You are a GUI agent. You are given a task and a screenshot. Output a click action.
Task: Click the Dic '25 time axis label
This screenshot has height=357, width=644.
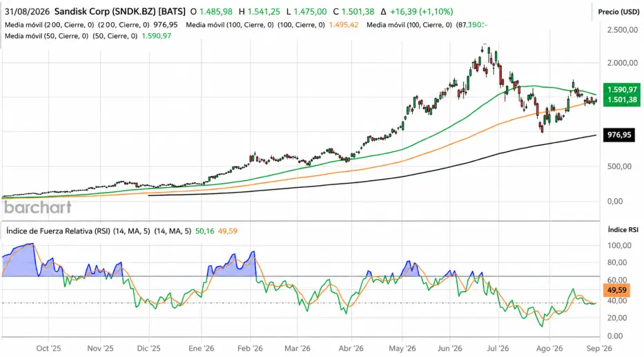(148, 349)
